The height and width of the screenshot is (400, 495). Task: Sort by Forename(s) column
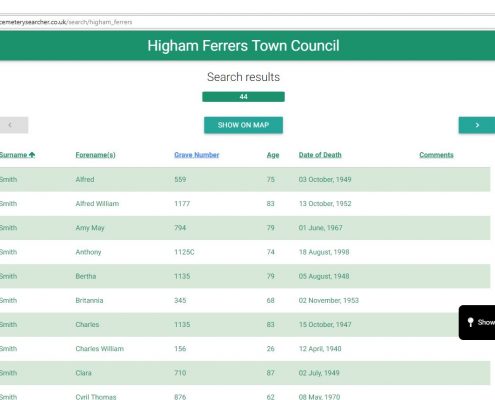coord(95,155)
